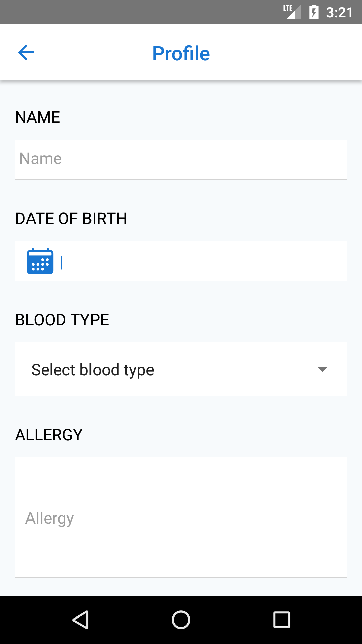Viewport: 362px width, 644px height.
Task: Tap the ALLERGY section label
Action: [x=49, y=435]
